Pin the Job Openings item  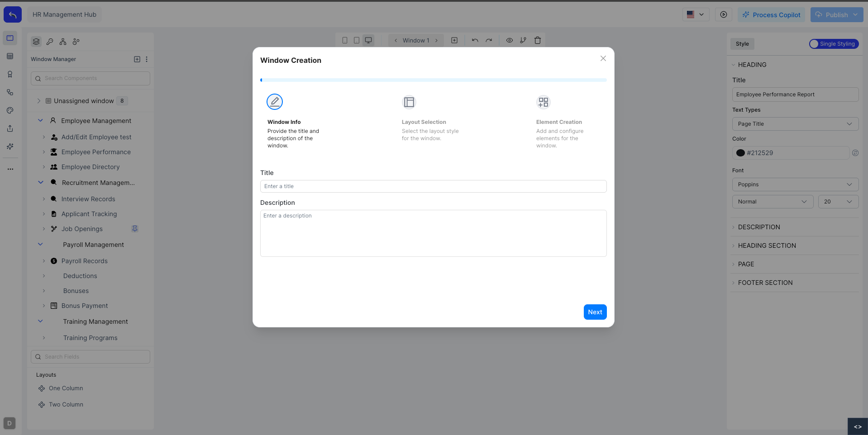(x=134, y=229)
